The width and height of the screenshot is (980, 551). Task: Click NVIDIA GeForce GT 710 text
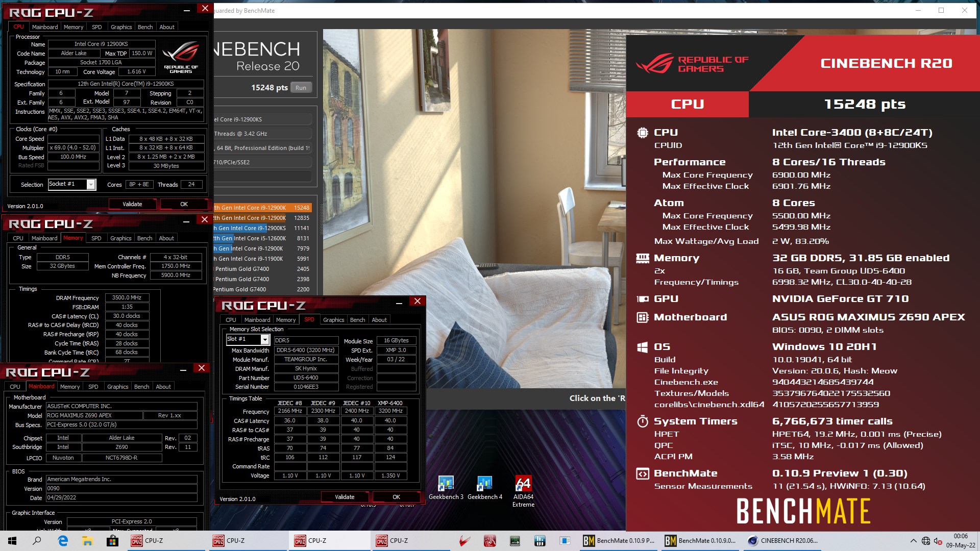(x=840, y=299)
